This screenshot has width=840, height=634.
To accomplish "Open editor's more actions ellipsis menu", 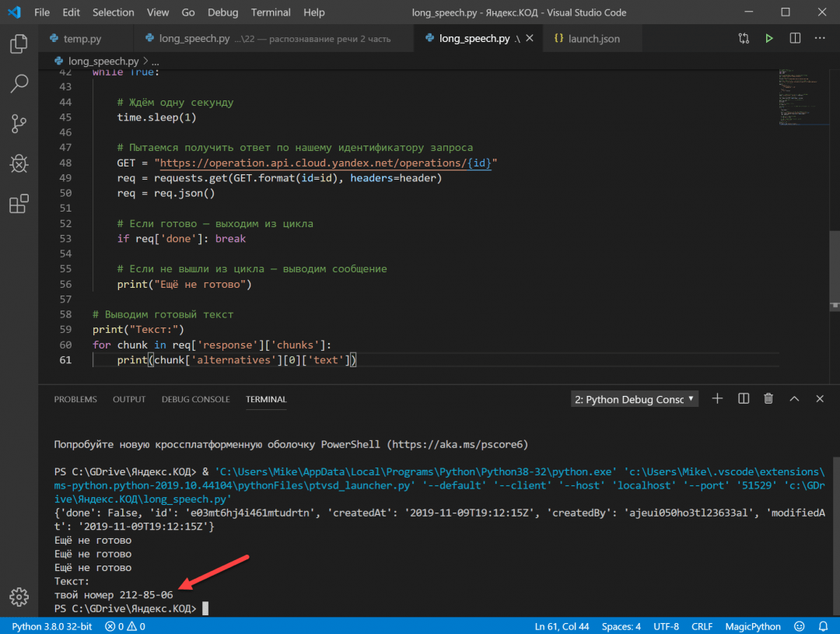I will [820, 38].
